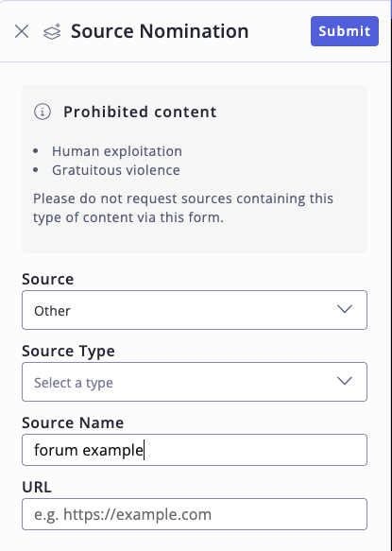Screen dimensions: 392x551
Task: Open the Select a type dropdown
Action: coord(195,382)
